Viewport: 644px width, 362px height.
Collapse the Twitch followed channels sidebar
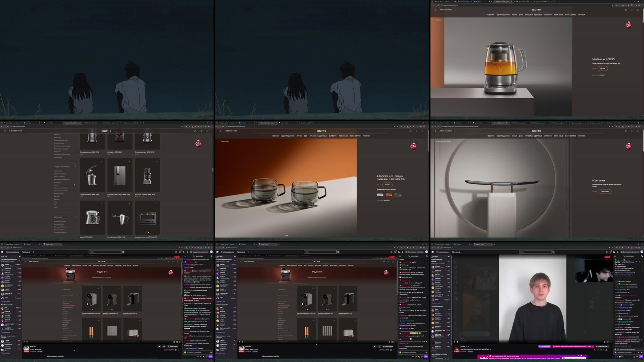click(x=449, y=257)
